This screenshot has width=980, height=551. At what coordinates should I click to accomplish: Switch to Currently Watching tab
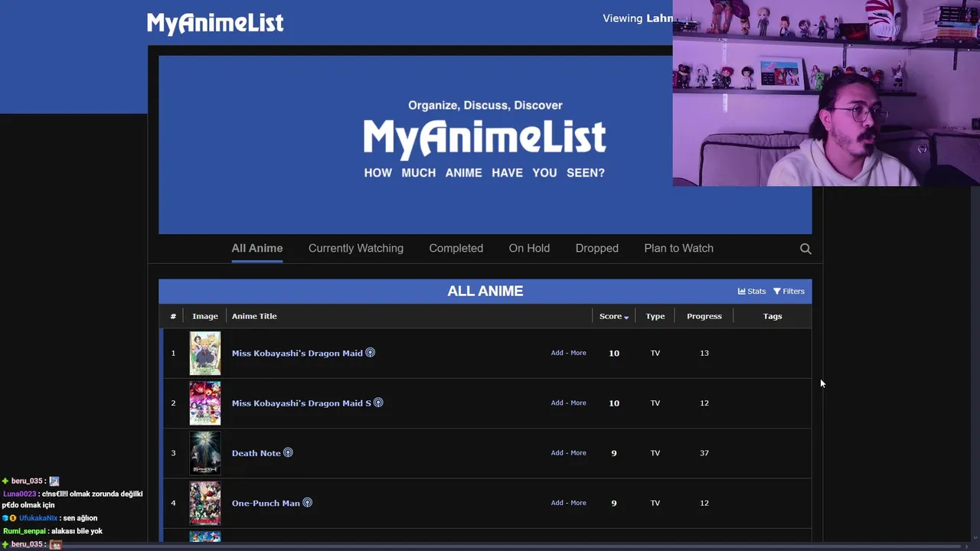[356, 249]
